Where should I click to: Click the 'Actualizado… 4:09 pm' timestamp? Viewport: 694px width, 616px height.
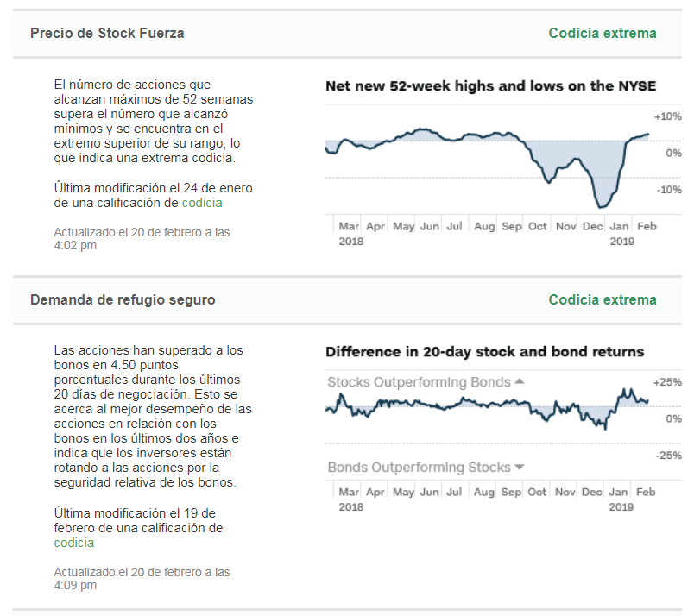click(x=142, y=578)
